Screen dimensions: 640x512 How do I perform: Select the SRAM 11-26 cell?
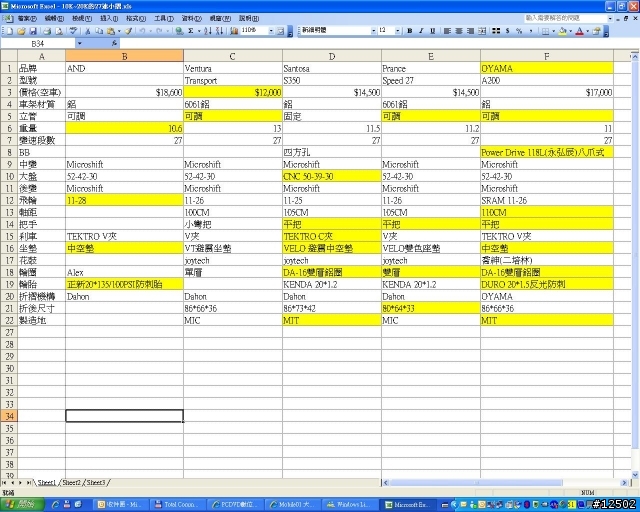pos(547,200)
